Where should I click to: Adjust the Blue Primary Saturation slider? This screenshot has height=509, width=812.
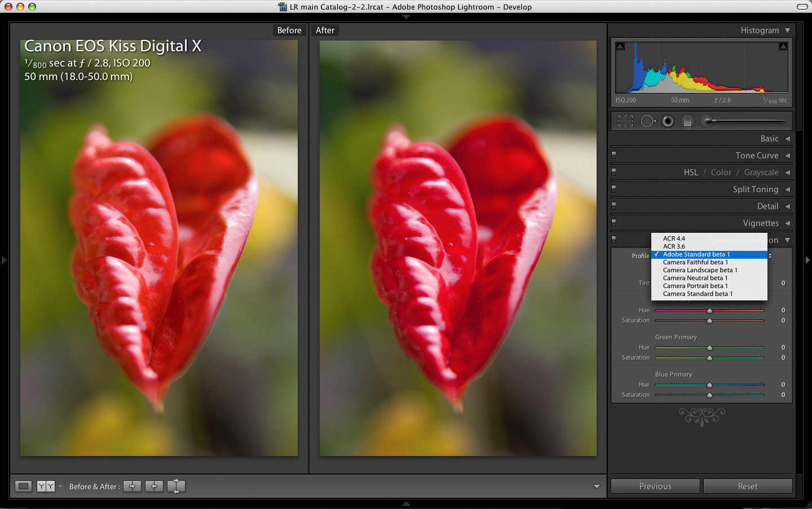click(x=709, y=395)
